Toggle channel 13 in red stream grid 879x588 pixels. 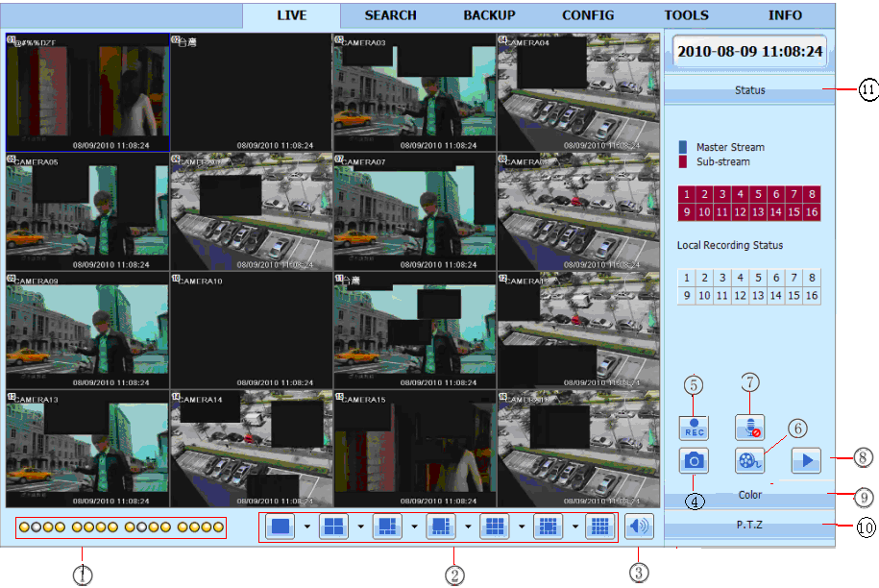[758, 212]
